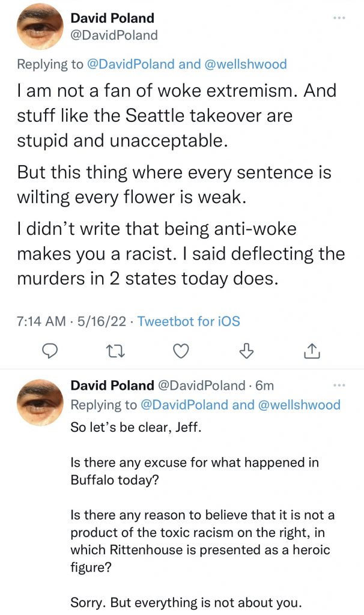
Task: Click @DavidPoland in second tweet's reply line
Action: tap(184, 405)
